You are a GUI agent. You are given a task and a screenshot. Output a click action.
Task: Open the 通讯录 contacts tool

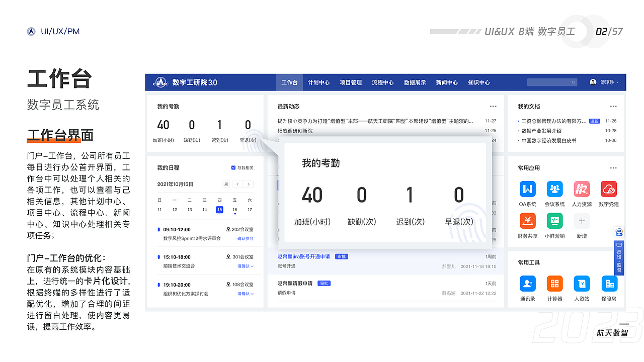coord(527,284)
